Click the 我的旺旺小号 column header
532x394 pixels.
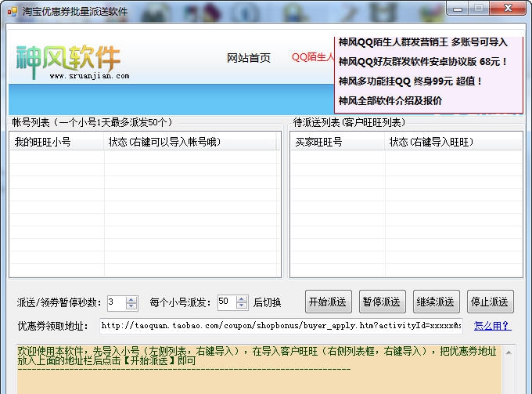click(x=57, y=142)
